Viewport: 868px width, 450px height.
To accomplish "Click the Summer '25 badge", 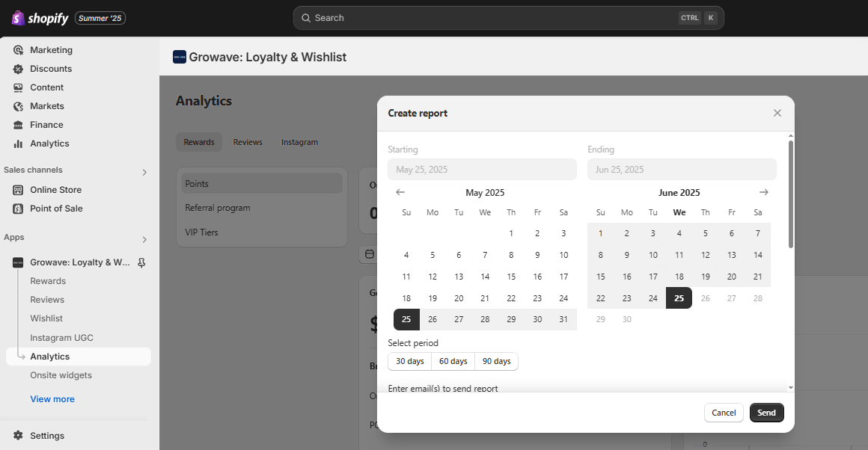I will [100, 18].
